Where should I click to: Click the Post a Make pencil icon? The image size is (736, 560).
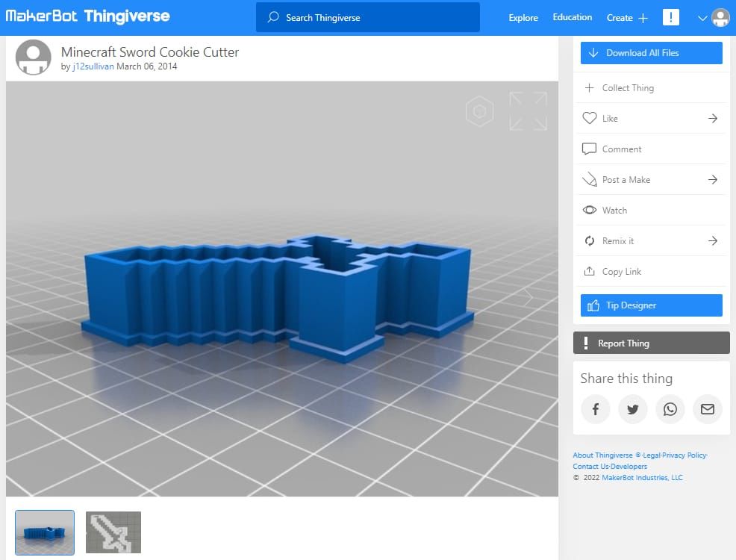point(590,179)
